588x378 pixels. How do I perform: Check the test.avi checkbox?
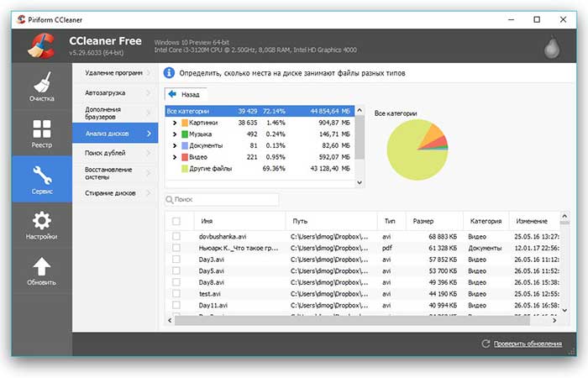[x=176, y=294]
